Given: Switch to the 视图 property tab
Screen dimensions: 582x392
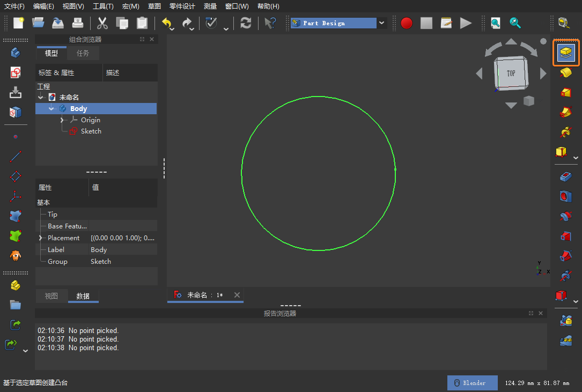Looking at the screenshot, I should [x=51, y=296].
